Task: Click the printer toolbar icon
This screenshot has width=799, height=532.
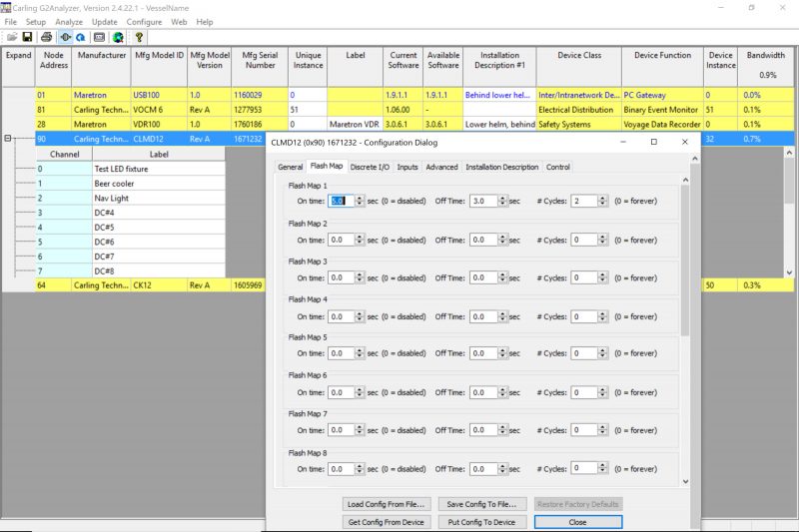Action: (46, 37)
